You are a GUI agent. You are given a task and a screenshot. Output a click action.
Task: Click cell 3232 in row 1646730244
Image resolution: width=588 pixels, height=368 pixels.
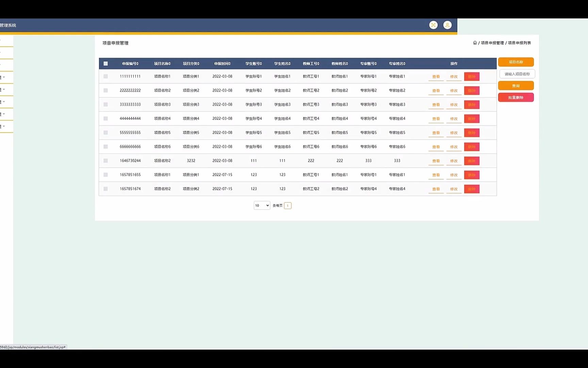tap(191, 160)
